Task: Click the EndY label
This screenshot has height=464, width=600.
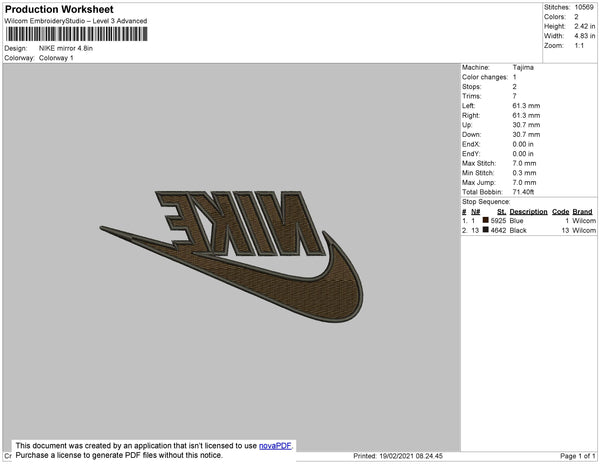Action: (x=471, y=154)
